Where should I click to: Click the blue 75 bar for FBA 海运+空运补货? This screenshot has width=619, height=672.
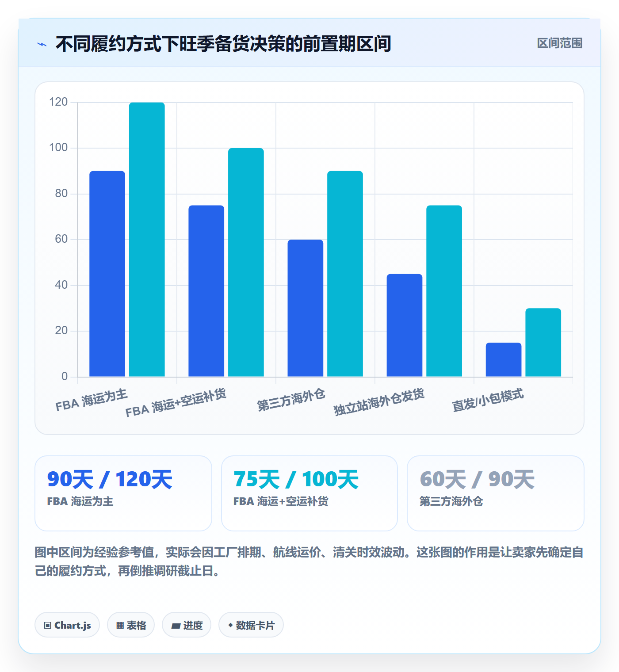tap(206, 291)
